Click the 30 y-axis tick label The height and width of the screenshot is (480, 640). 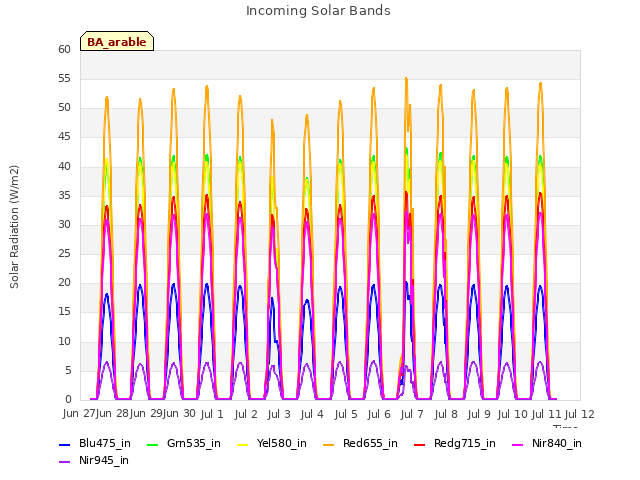(64, 224)
